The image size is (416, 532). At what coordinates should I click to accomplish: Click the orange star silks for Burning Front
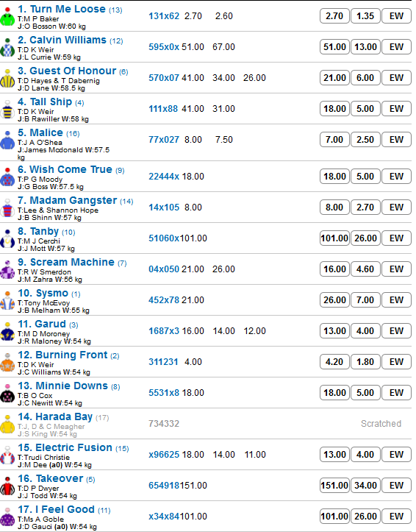(7, 363)
